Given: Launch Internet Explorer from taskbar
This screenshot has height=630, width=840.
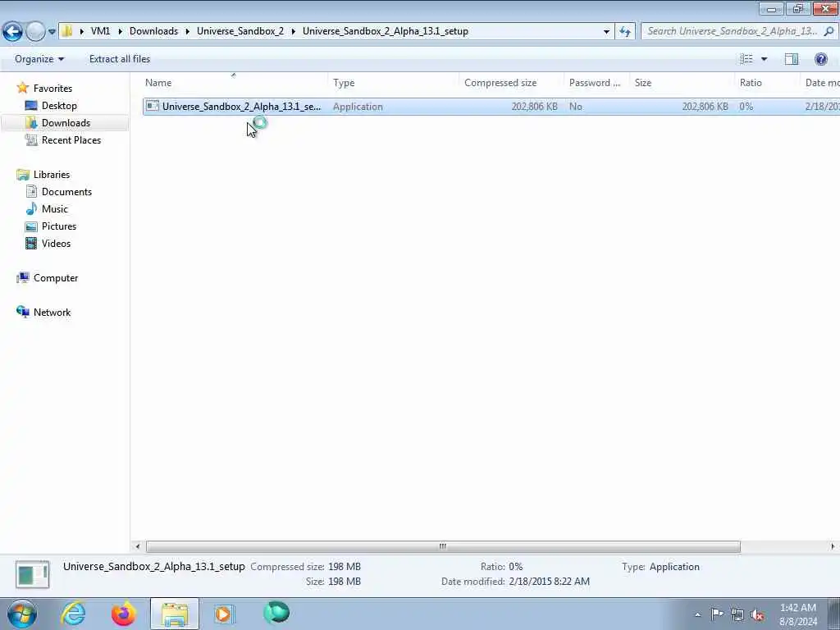Looking at the screenshot, I should [73, 614].
